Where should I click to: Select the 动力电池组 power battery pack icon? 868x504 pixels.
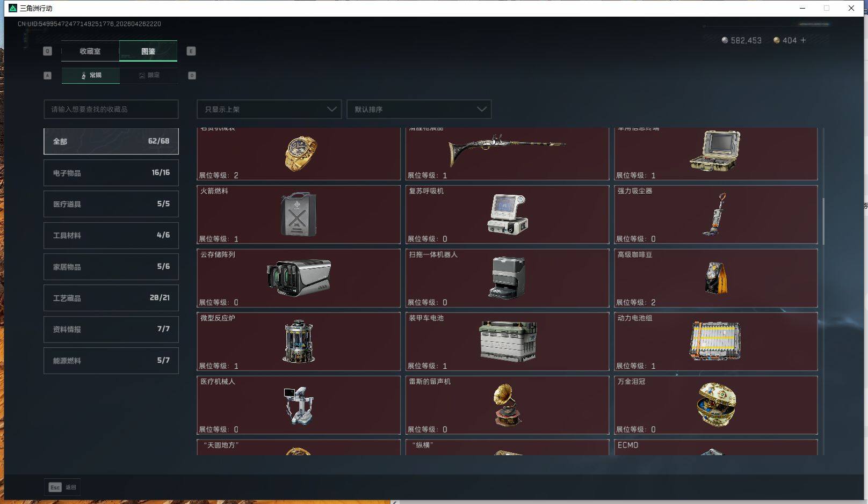coord(715,340)
